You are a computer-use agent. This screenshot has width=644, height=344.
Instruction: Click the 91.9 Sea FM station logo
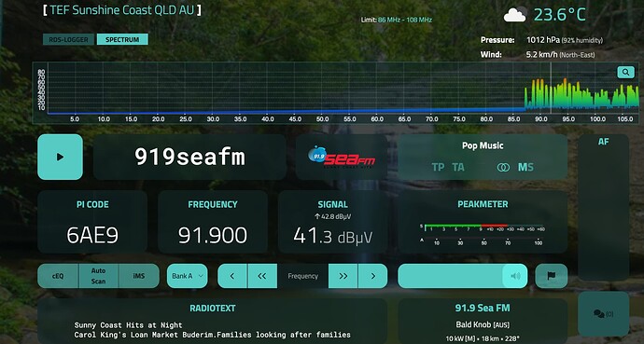[x=341, y=157]
